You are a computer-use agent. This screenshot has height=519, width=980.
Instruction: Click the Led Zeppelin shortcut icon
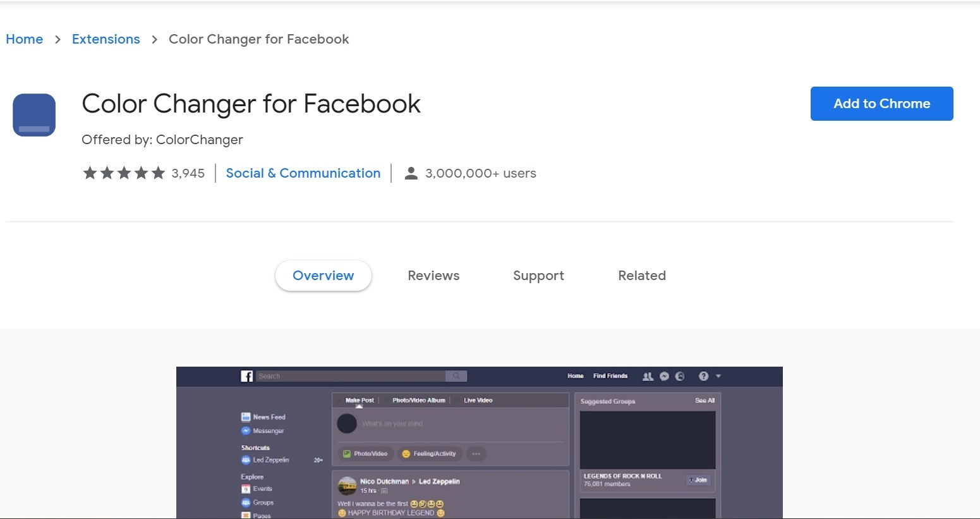click(x=246, y=460)
